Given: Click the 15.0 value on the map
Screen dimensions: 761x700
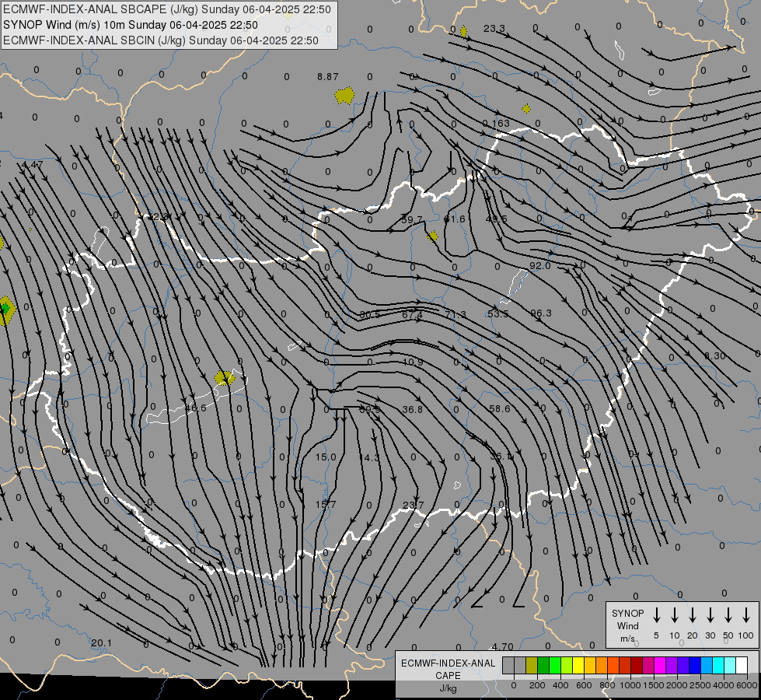Looking at the screenshot, I should 326,457.
